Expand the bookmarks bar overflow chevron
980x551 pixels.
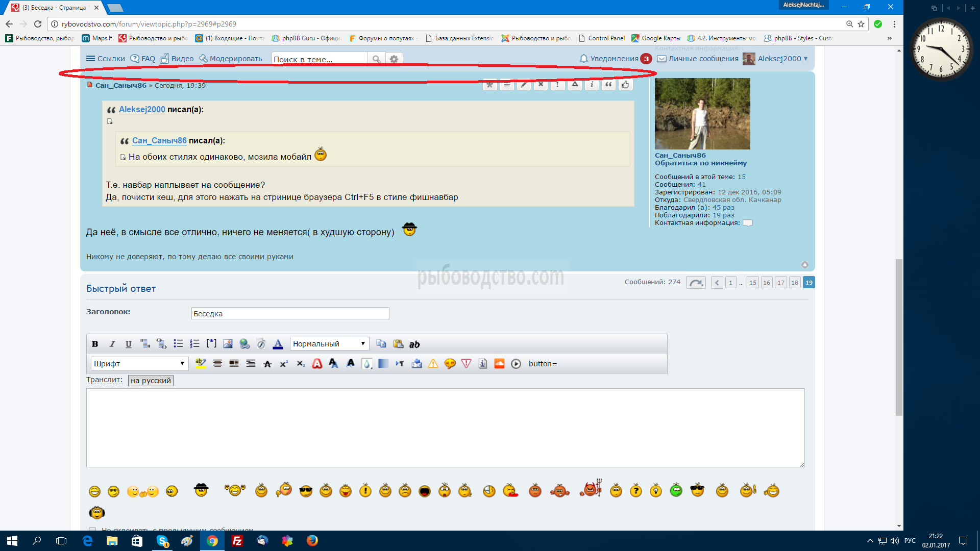click(x=889, y=38)
